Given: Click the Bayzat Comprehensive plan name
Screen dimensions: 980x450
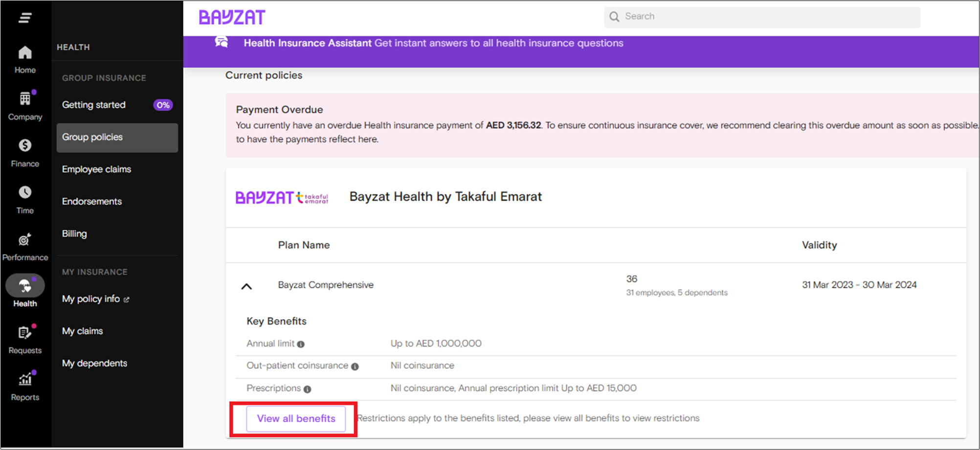Looking at the screenshot, I should (x=326, y=285).
